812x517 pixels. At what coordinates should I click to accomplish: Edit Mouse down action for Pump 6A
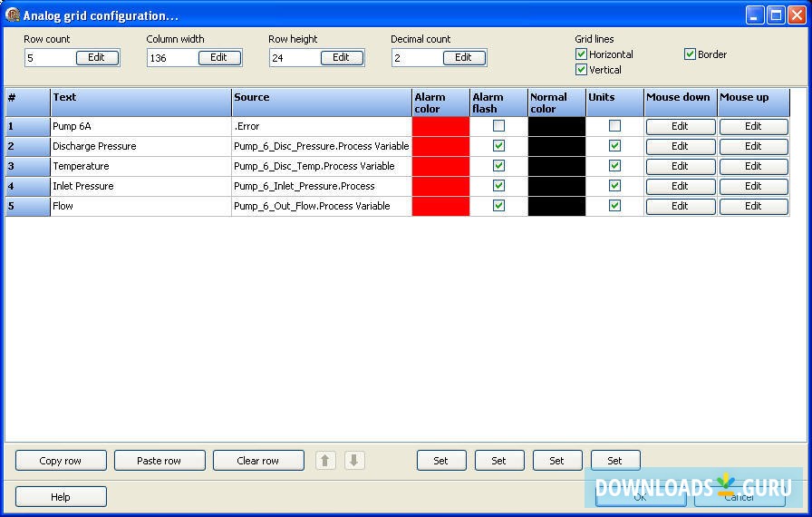click(x=681, y=126)
